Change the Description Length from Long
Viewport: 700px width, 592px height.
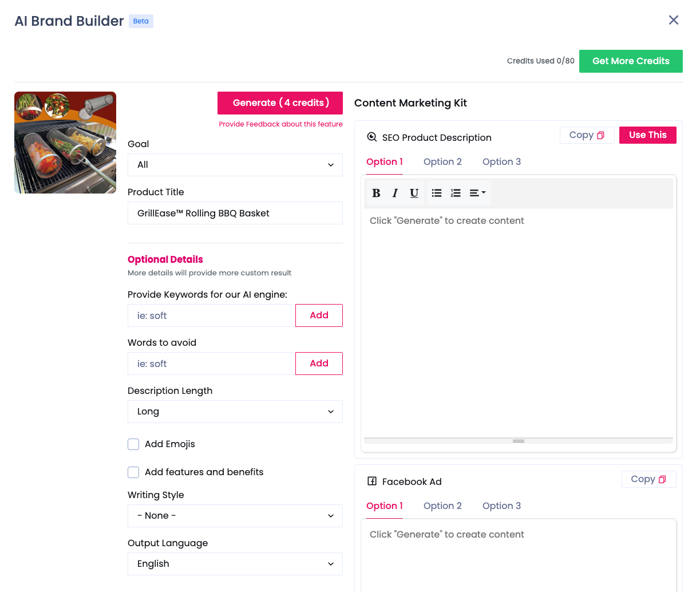pos(235,411)
